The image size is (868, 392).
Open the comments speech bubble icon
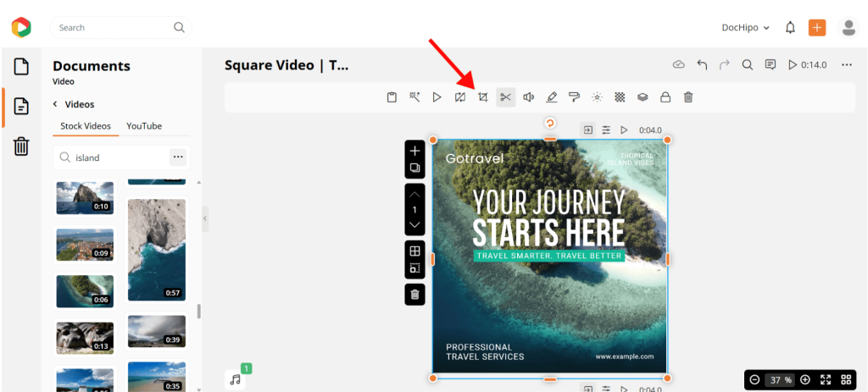click(x=770, y=64)
